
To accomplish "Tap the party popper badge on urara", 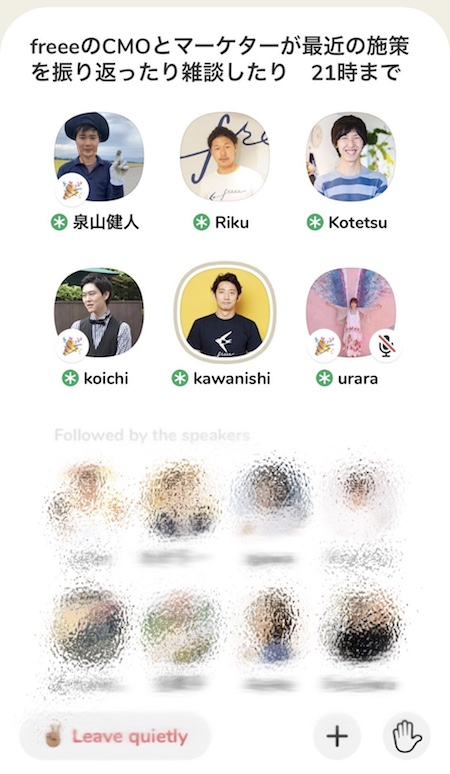I will tap(324, 346).
